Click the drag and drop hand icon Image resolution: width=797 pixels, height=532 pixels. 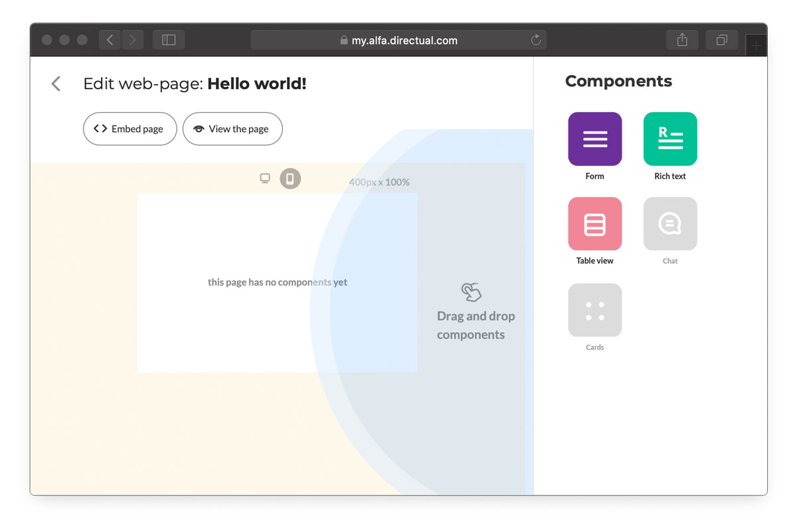[471, 292]
